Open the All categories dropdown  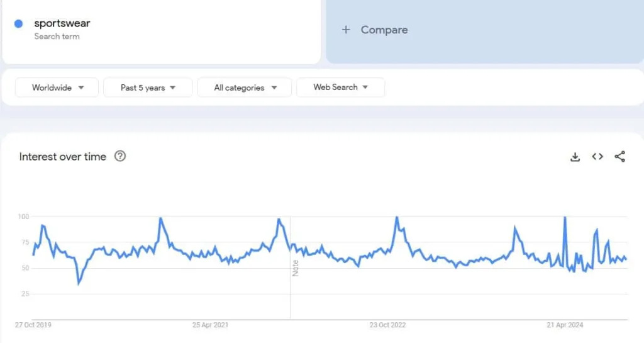(245, 87)
